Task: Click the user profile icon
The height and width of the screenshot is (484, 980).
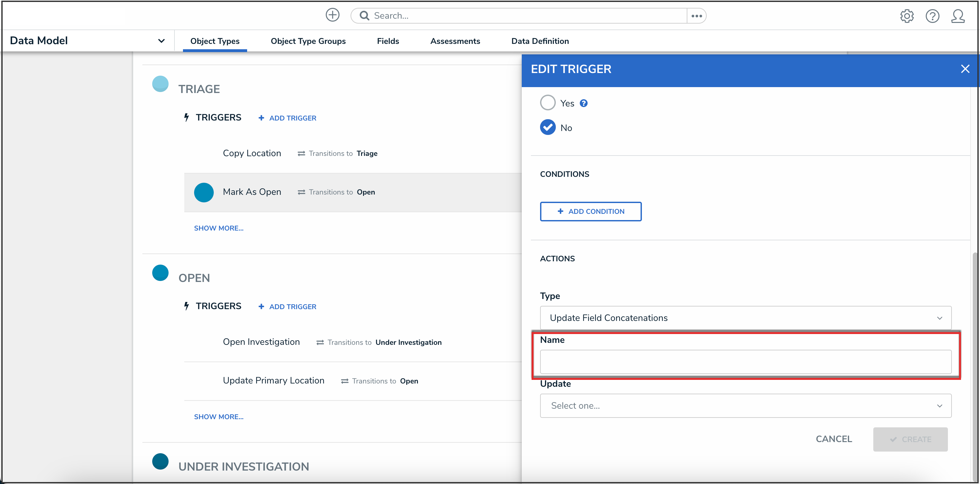Action: click(957, 16)
